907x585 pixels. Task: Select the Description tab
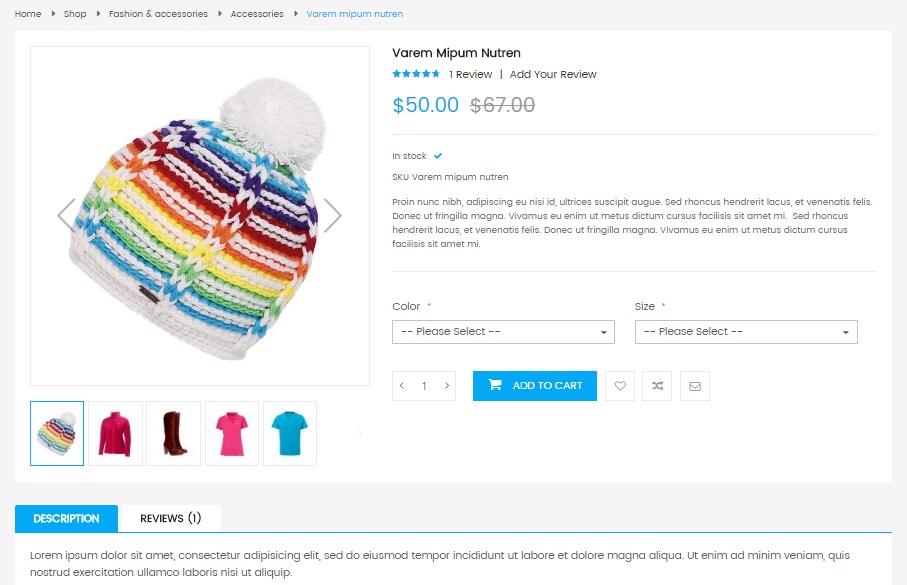pyautogui.click(x=66, y=518)
